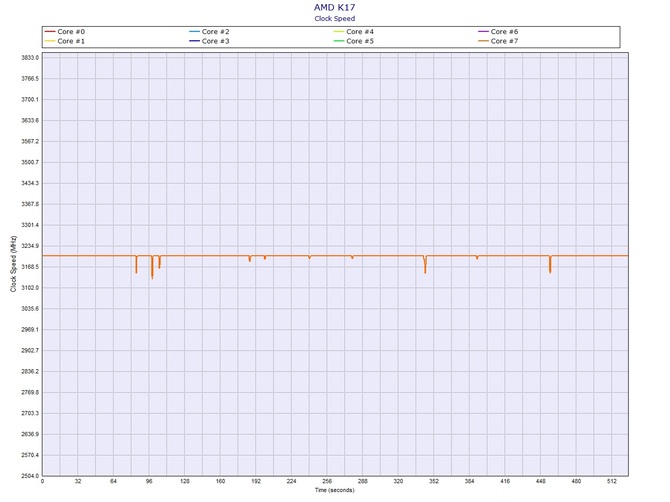Click the clock dip near 352 seconds
The image size is (670, 502).
click(425, 265)
